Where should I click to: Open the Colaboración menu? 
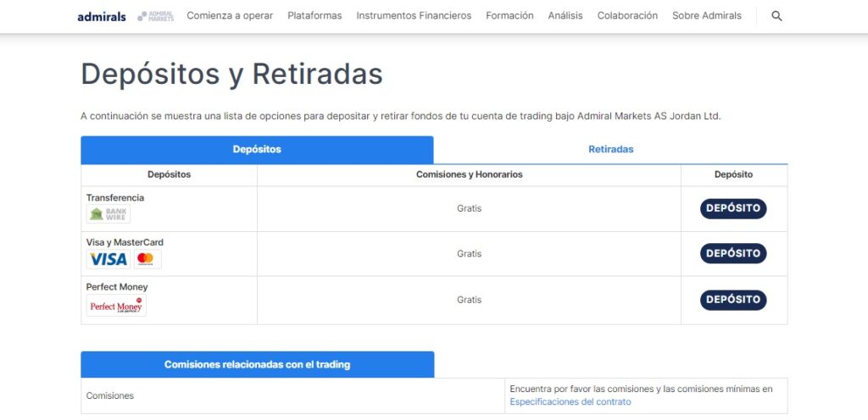(627, 16)
